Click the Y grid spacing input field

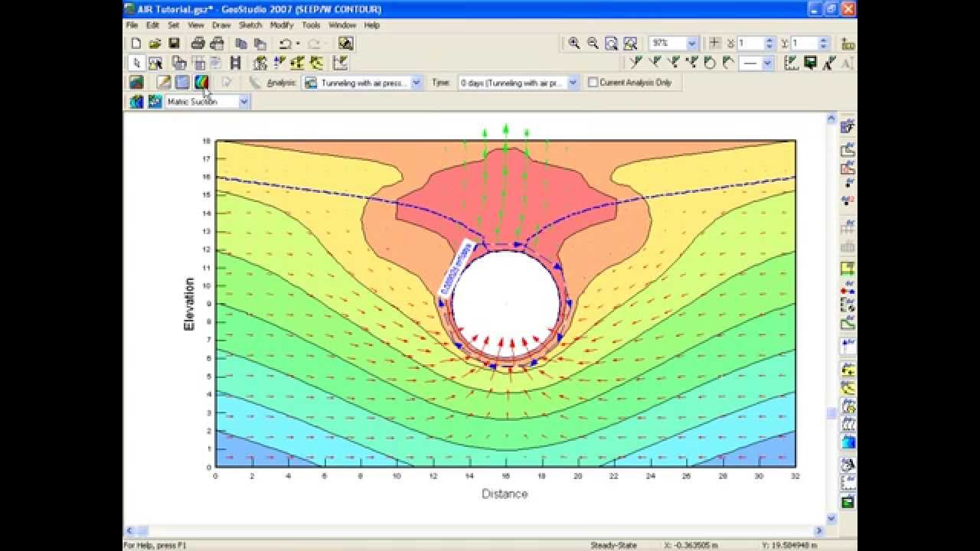tap(805, 44)
